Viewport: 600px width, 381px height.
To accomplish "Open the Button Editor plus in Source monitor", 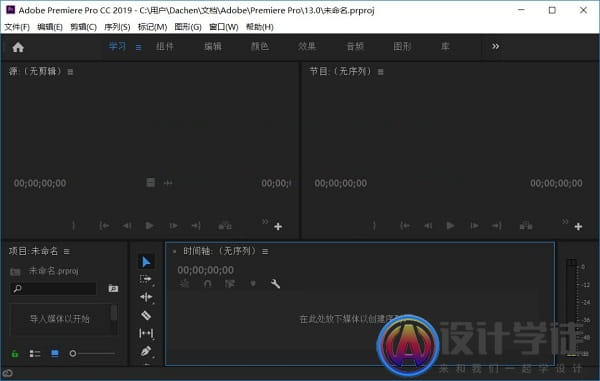I will click(278, 227).
